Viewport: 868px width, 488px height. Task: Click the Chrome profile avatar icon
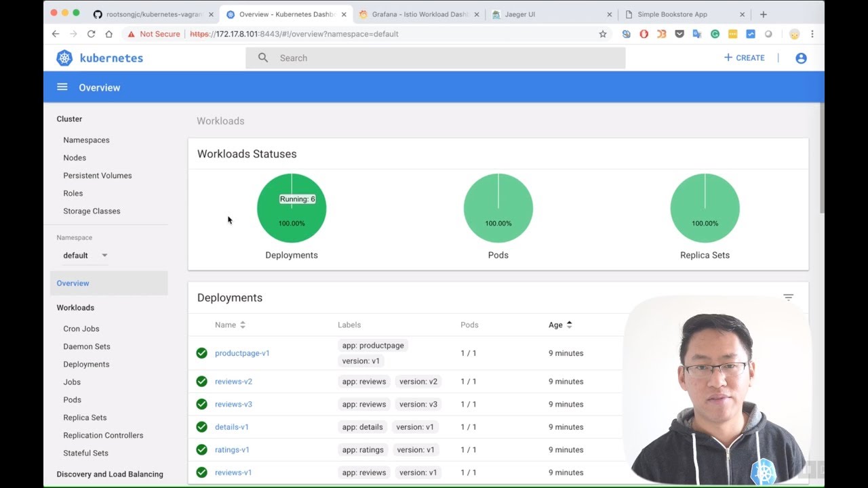tap(794, 34)
